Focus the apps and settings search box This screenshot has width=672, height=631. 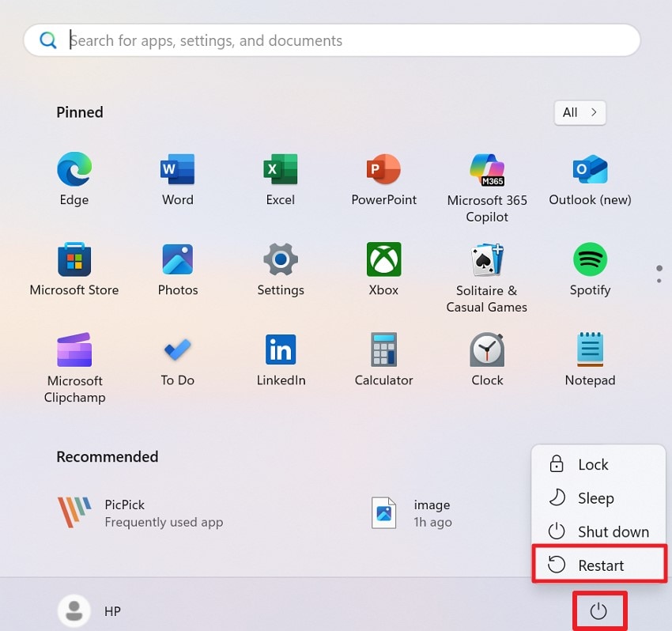pos(332,40)
